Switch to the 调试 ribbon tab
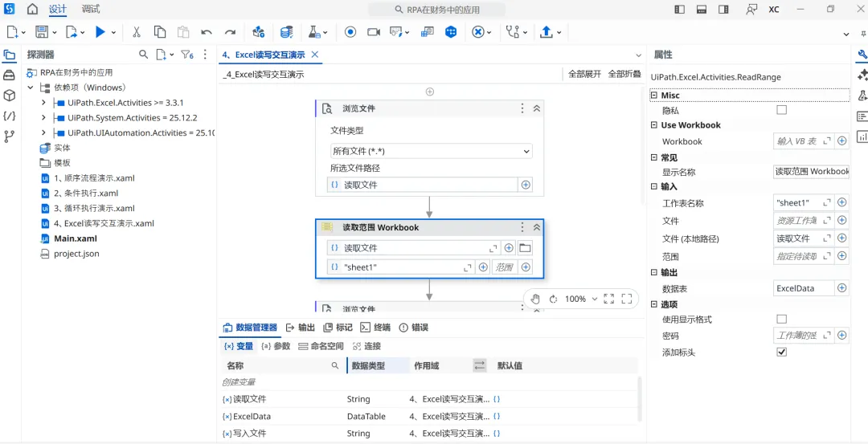This screenshot has width=868, height=444. point(91,10)
